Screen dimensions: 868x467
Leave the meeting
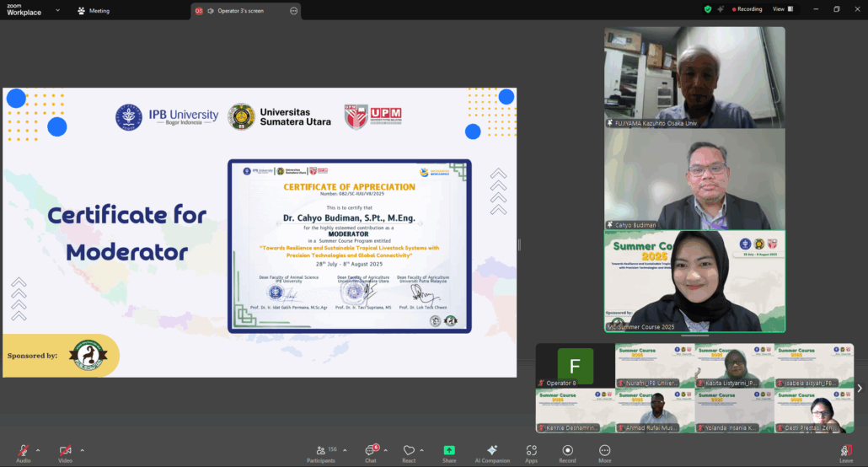coord(845,451)
